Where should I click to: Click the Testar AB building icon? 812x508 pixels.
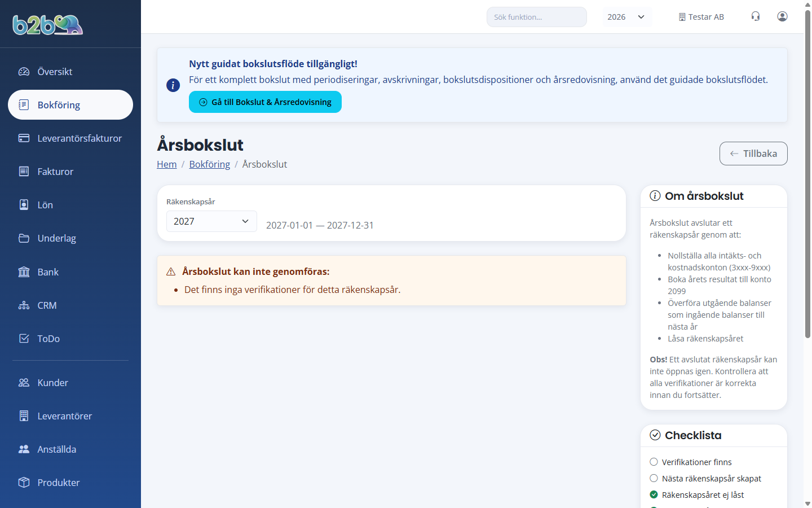pos(682,17)
